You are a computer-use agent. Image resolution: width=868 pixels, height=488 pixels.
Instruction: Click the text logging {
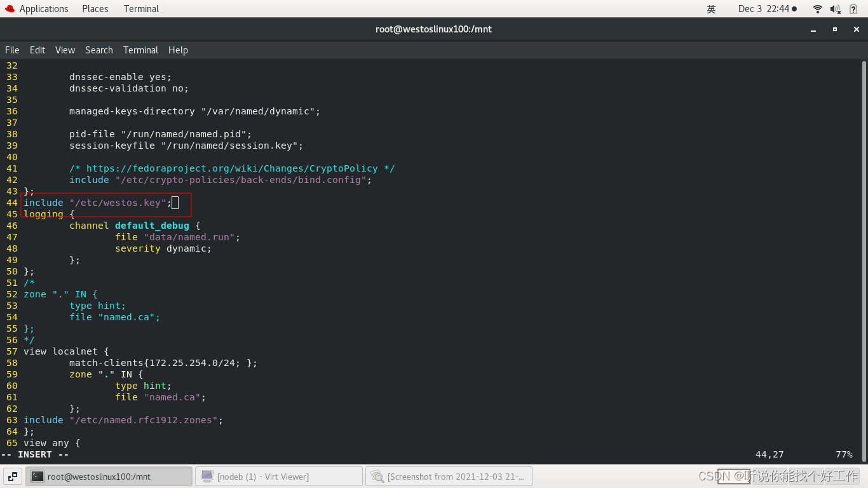coord(49,214)
